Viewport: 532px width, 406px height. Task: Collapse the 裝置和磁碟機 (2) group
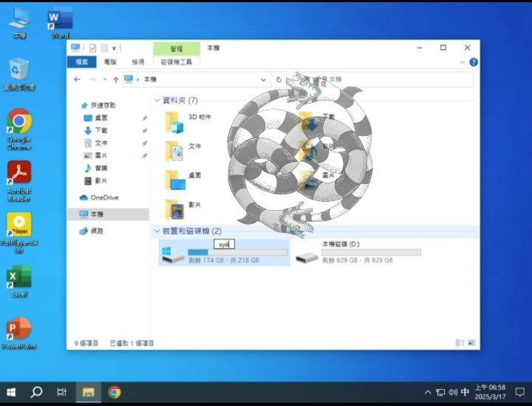[x=157, y=231]
